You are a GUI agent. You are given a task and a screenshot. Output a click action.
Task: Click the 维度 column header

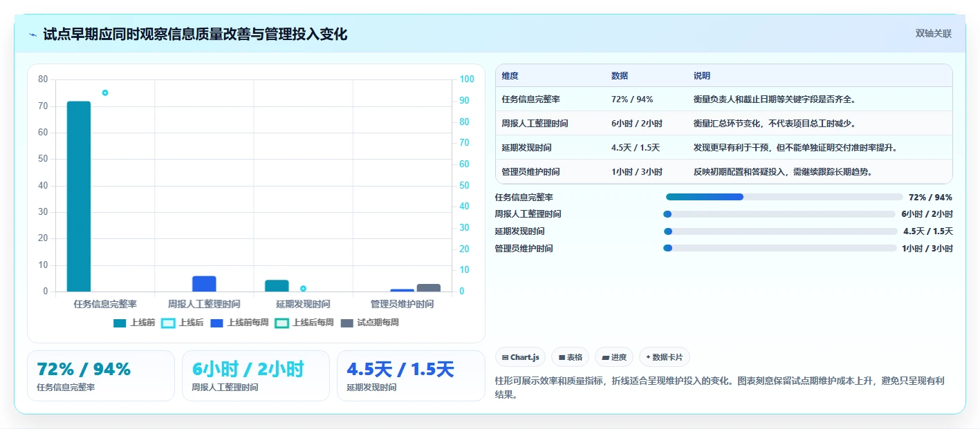[510, 76]
